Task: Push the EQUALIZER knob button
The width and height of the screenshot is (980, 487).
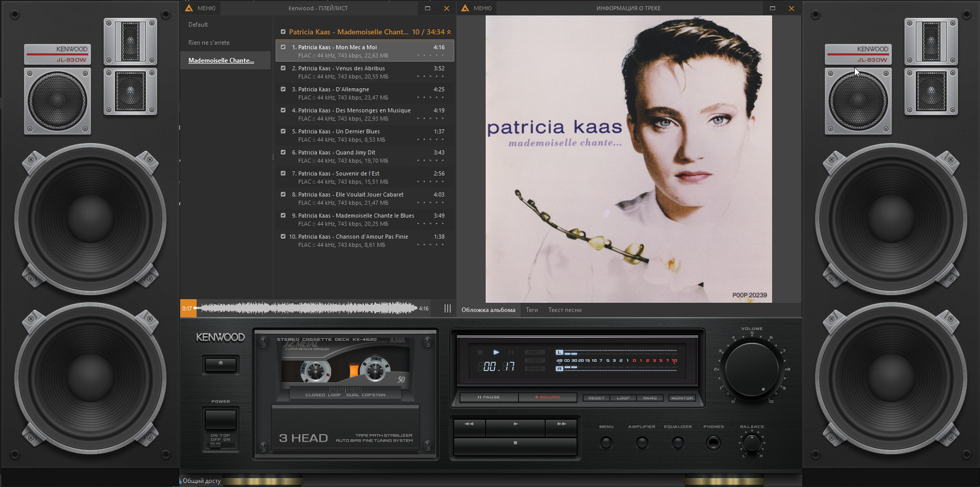Action: point(678,442)
